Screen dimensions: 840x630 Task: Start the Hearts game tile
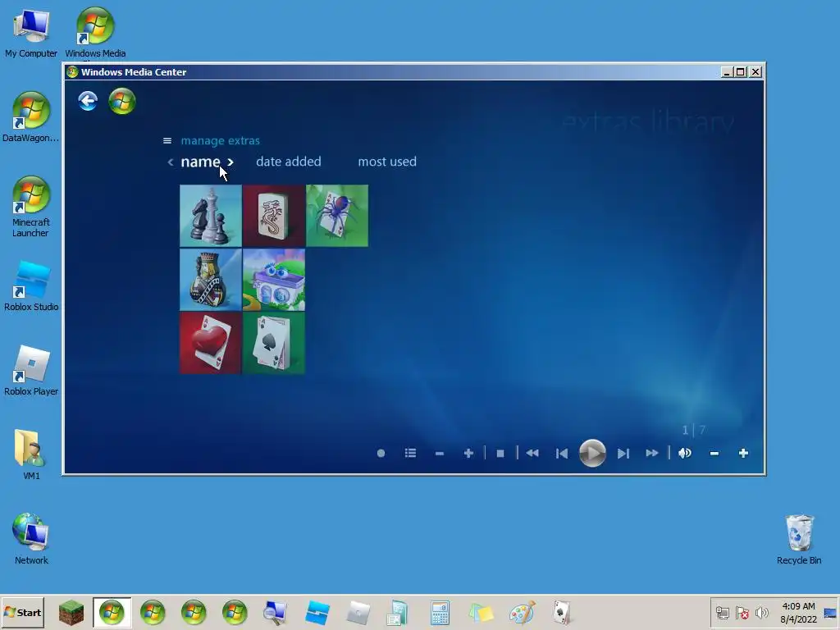click(211, 343)
